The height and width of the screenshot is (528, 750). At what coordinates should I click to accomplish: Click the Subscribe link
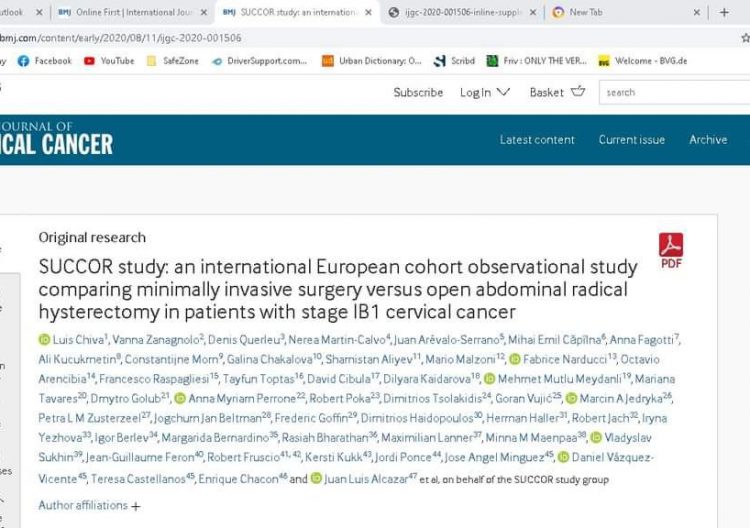418,92
